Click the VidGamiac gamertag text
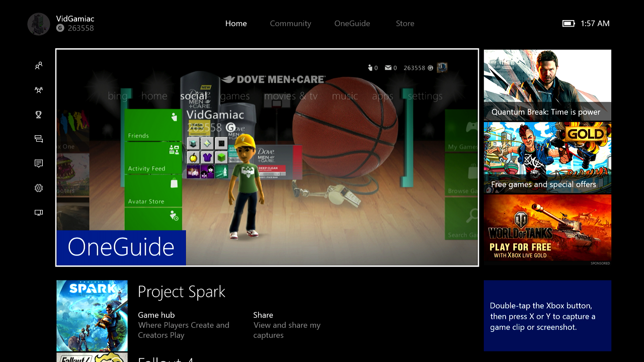Image resolution: width=644 pixels, height=362 pixels. [75, 19]
